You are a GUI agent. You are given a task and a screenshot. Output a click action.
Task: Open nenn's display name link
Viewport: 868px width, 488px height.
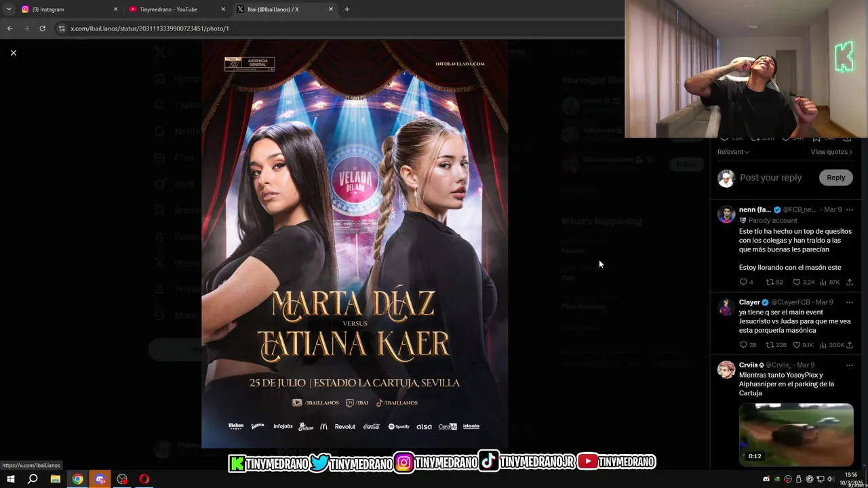755,210
